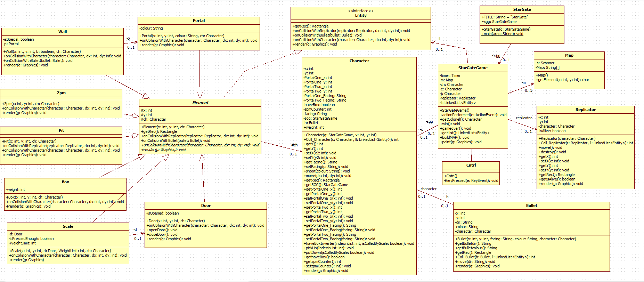Select +getElement(x: int, y: int): char method
The height and width of the screenshot is (282, 644).
coord(562,80)
